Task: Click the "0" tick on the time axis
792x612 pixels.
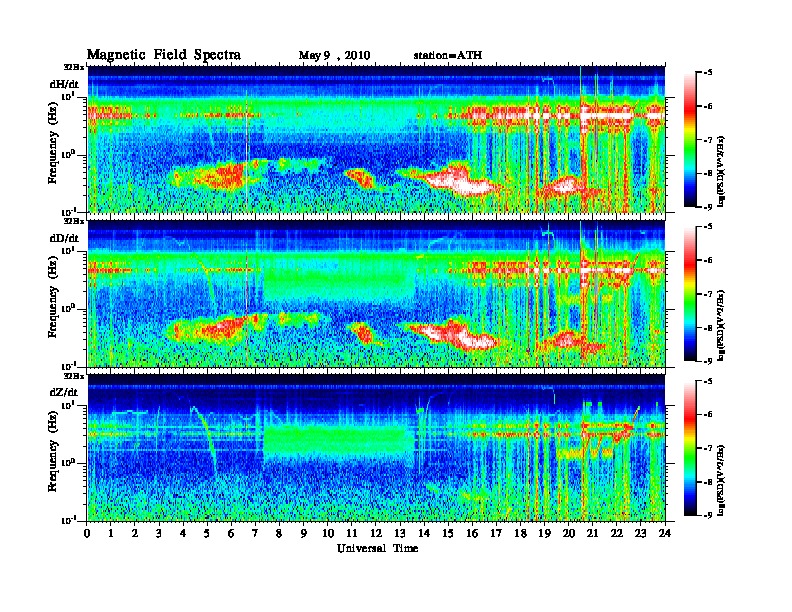Action: click(x=87, y=533)
